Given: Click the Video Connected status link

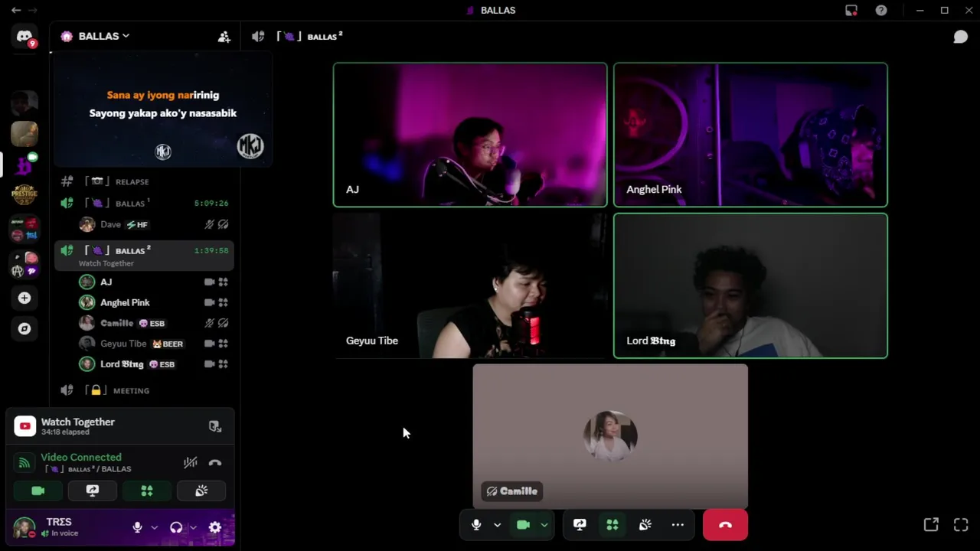Looking at the screenshot, I should [x=81, y=457].
